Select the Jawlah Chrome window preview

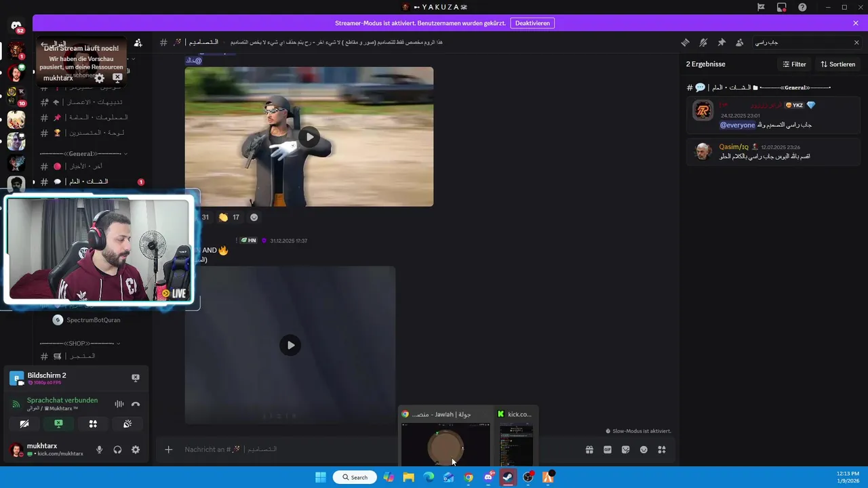(445, 437)
